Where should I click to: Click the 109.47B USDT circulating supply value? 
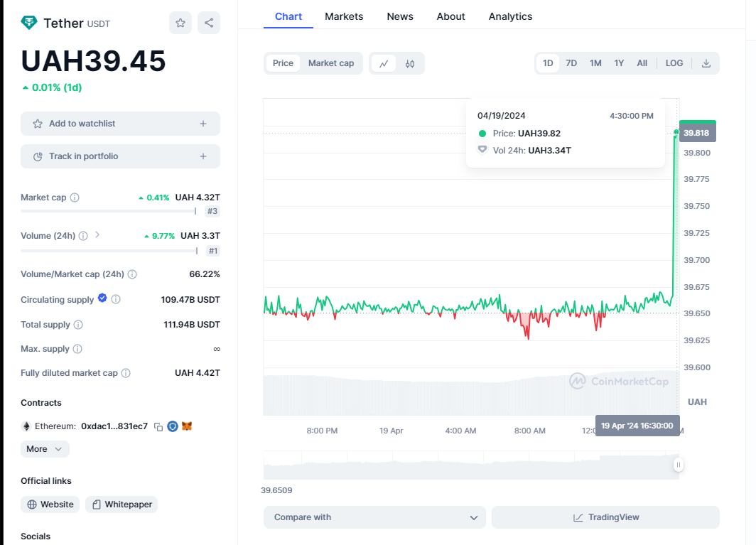(190, 300)
